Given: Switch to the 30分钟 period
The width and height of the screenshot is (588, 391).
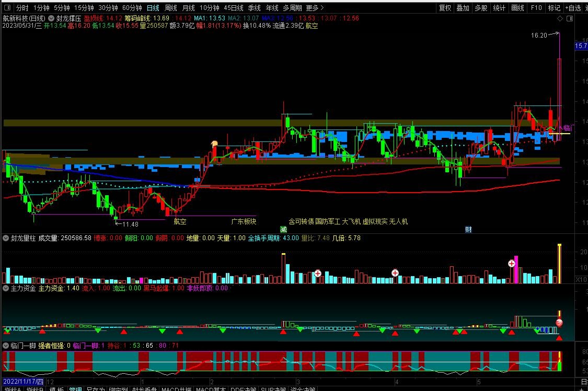Looking at the screenshot, I should click(x=108, y=7).
